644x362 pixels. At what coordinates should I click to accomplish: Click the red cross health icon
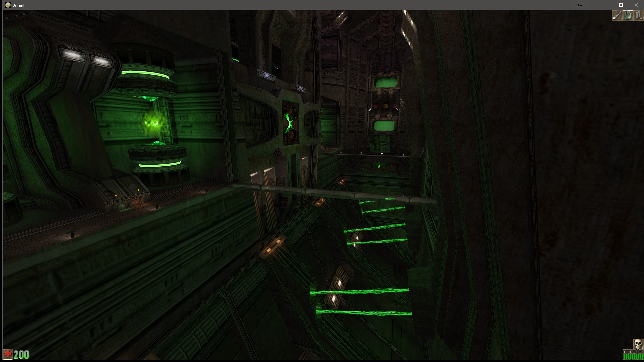tap(8, 354)
